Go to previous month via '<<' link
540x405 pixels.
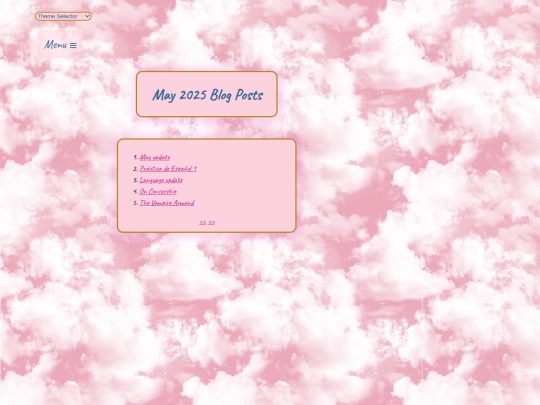(202, 223)
